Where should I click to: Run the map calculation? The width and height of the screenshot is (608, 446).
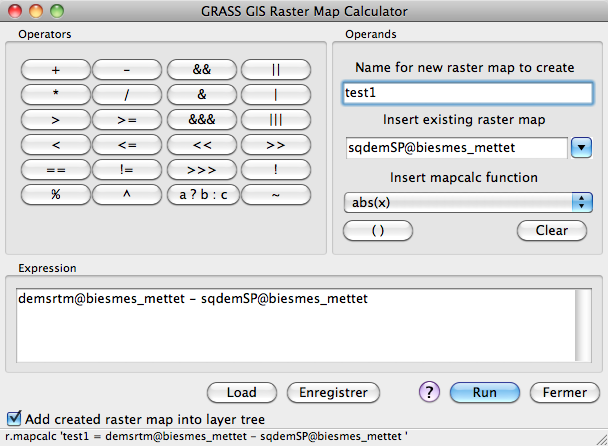(x=484, y=392)
